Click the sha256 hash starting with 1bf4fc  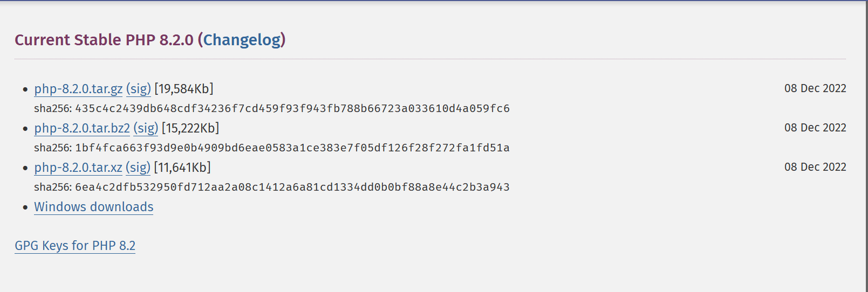[x=292, y=148]
